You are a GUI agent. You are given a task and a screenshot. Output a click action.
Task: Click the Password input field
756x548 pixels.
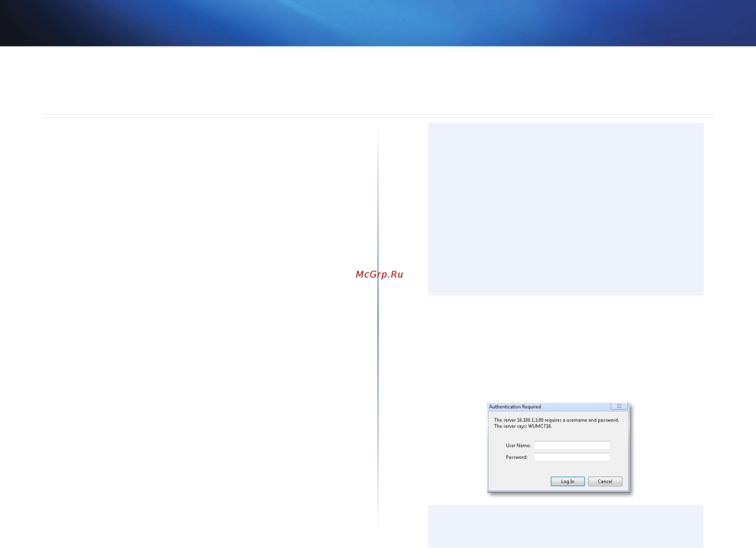coord(572,457)
